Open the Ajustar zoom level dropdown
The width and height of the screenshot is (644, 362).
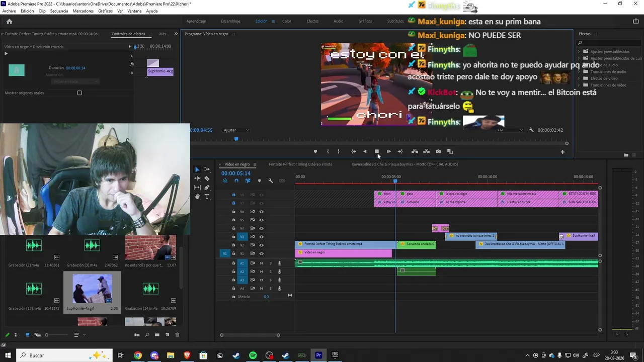coord(236,130)
